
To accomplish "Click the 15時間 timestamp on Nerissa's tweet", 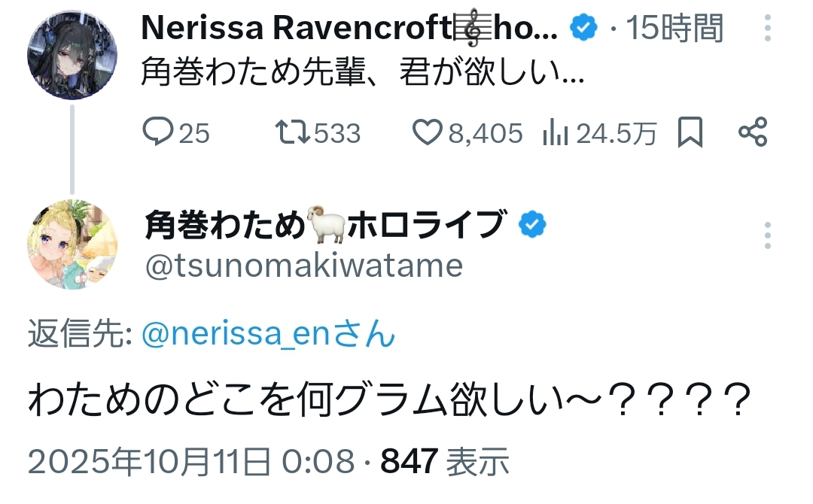I will 674,29.
